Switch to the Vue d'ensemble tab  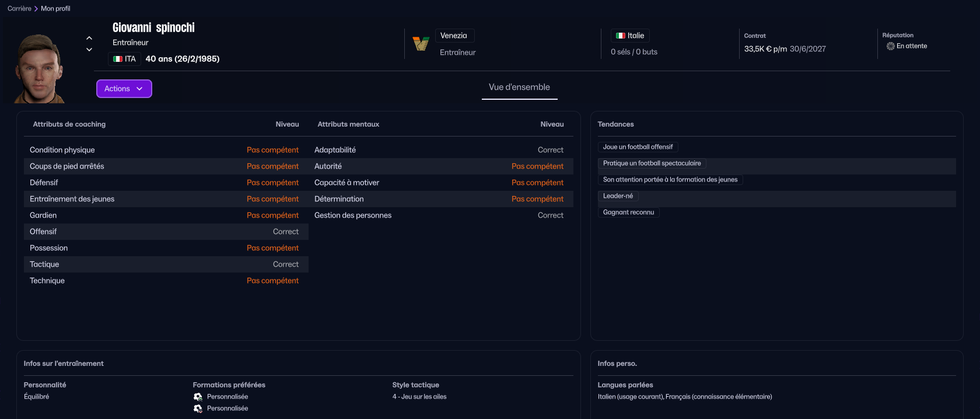pos(519,88)
